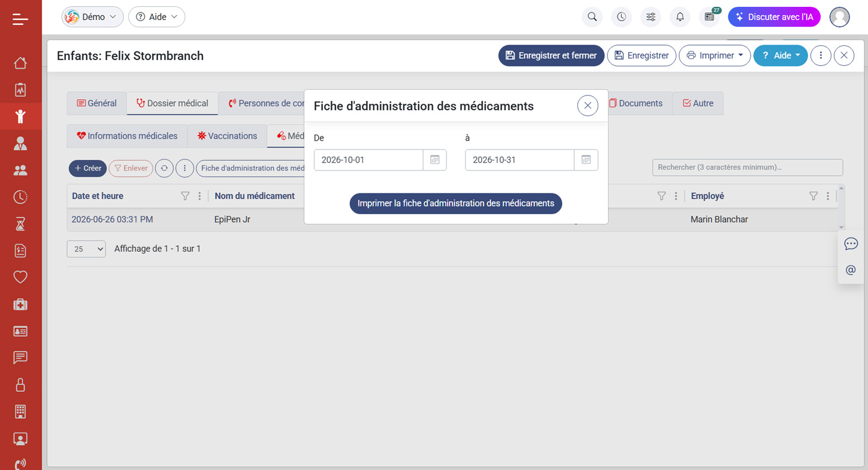
Task: Open the calendar icon with badge 27
Action: pyautogui.click(x=709, y=17)
